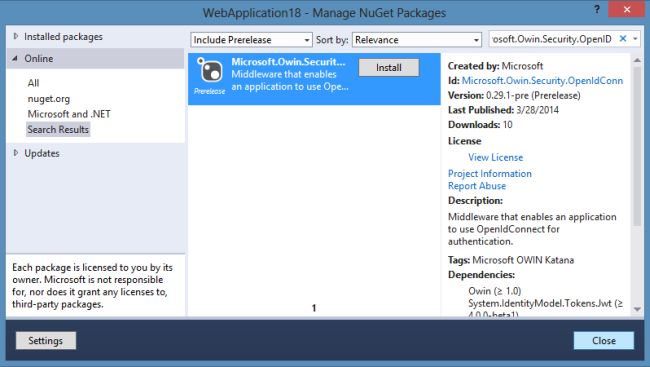Viewport: 650px width, 367px height.
Task: Click the Microsoft.Owin.Securit... package title
Action: click(x=288, y=62)
